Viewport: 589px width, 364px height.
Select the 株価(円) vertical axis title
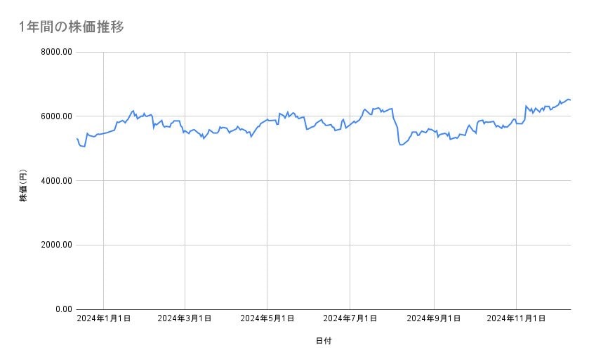23,185
